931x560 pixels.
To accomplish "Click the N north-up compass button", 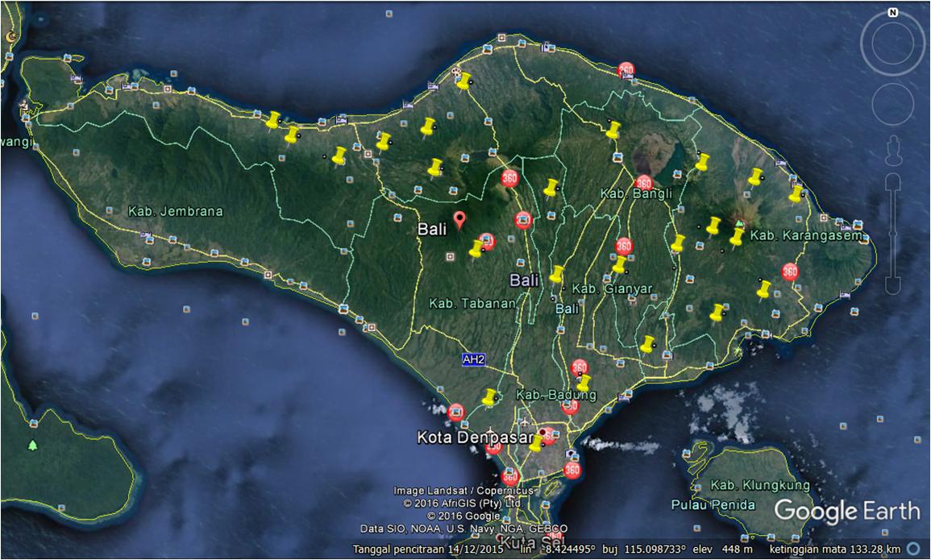I will point(892,13).
